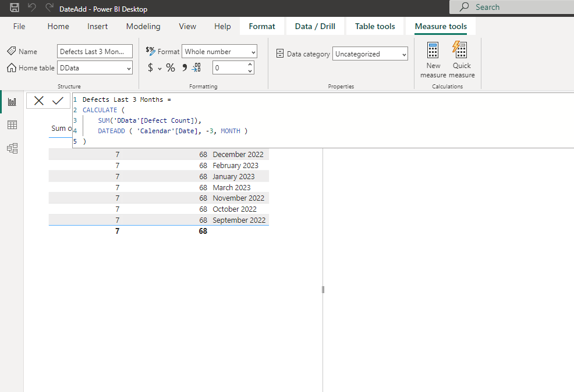Screen dimensions: 574x392
Task: Click the title bar Search box
Action: click(x=512, y=7)
